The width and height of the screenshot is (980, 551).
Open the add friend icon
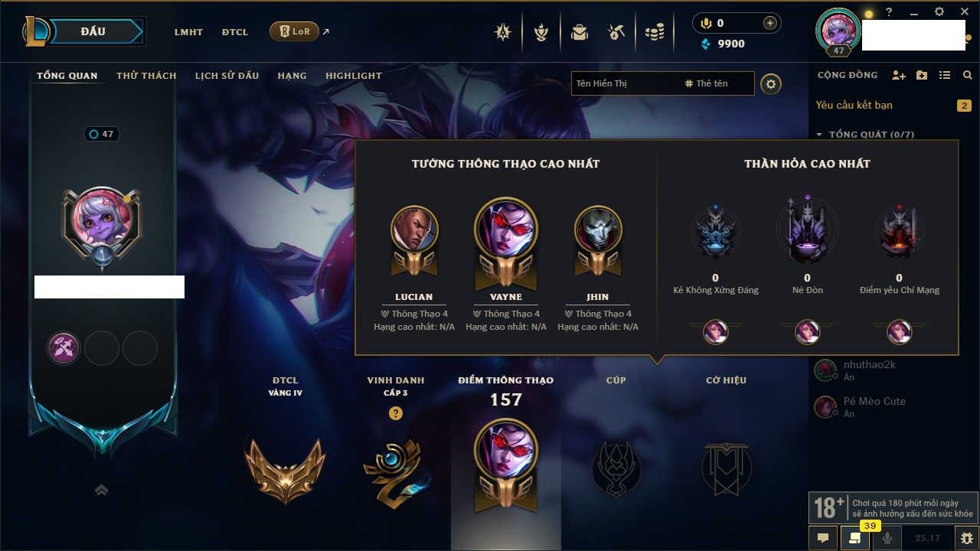point(899,75)
